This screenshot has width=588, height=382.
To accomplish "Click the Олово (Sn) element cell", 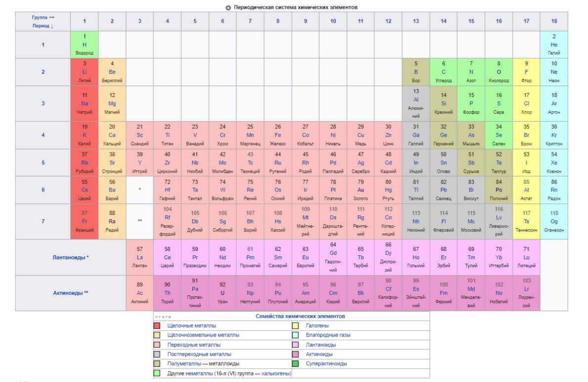I will pos(444,162).
